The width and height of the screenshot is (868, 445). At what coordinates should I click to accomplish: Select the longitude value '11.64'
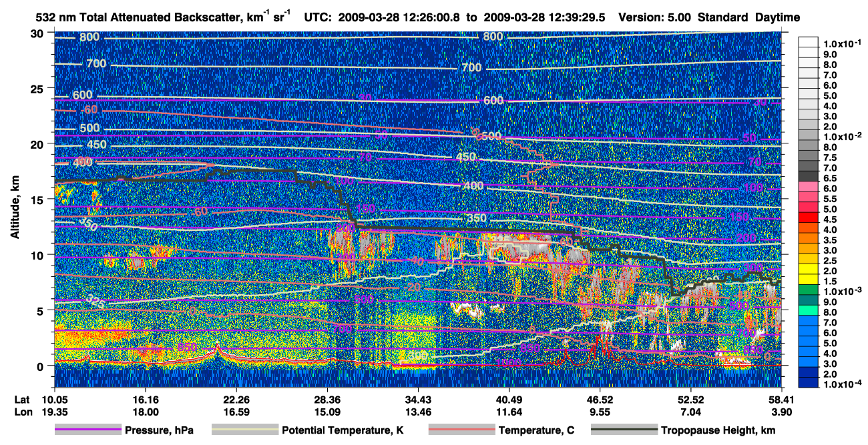point(509,412)
